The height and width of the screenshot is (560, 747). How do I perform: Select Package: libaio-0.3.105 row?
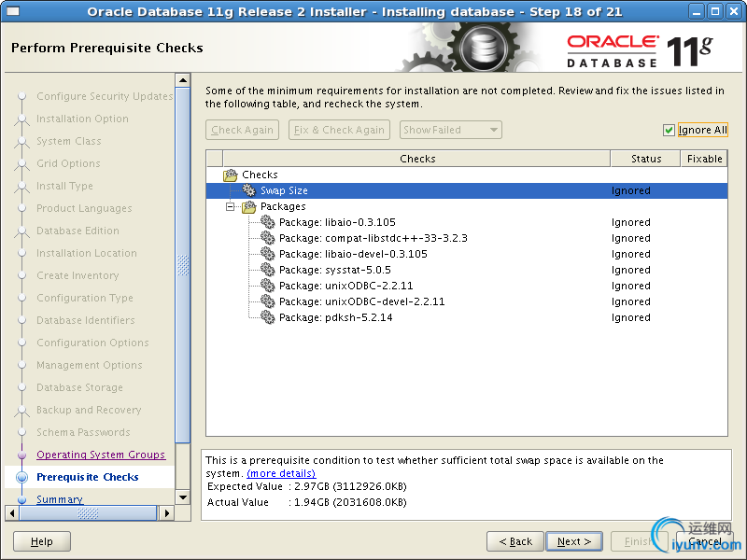[x=467, y=222]
